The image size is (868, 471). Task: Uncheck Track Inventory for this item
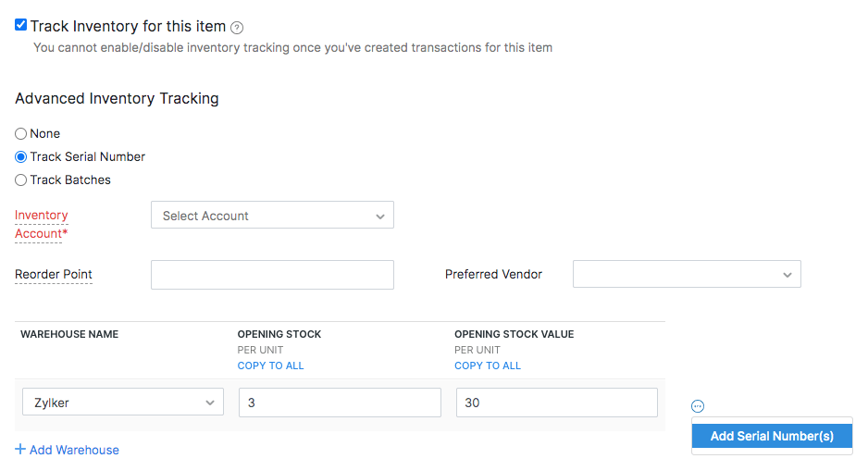pos(21,26)
